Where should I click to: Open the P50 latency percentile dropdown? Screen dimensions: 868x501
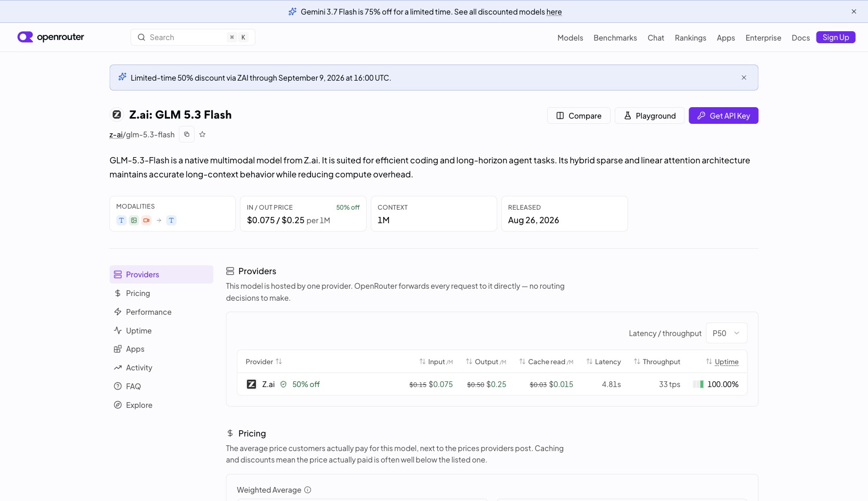[x=726, y=333]
